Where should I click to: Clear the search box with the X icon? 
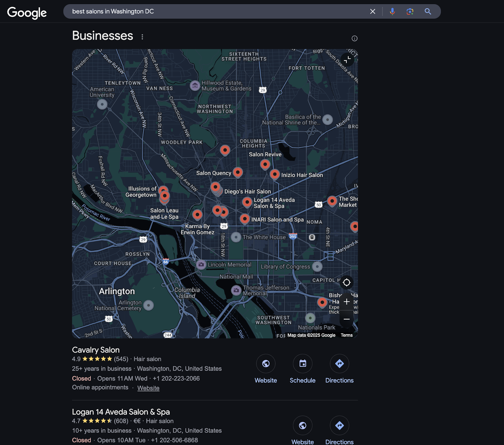pos(373,11)
